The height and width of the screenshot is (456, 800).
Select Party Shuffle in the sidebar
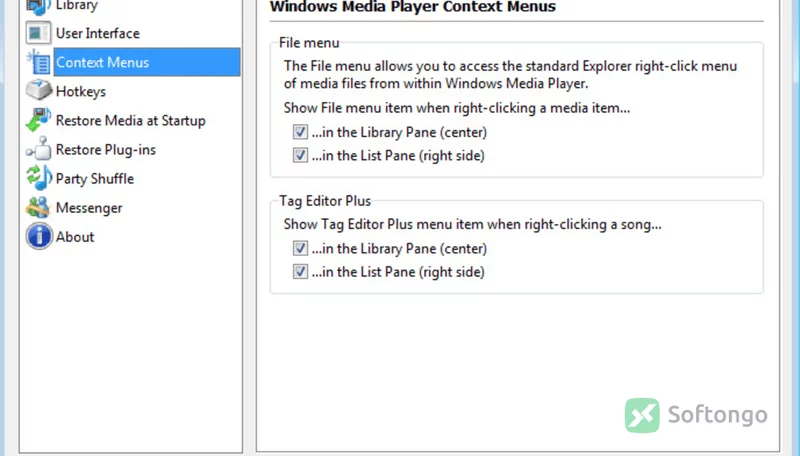point(94,179)
